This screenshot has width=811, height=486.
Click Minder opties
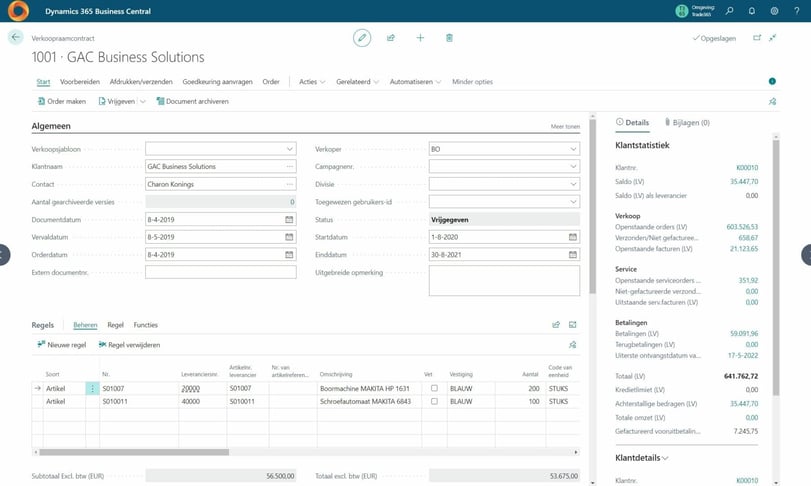click(x=472, y=82)
